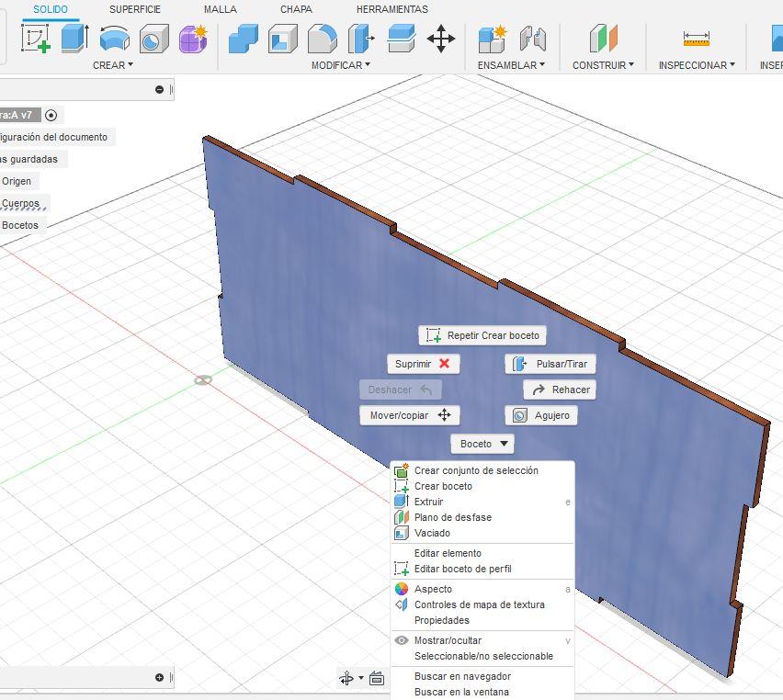Click the origin point marker in viewport
The height and width of the screenshot is (700, 783).
pos(203,380)
